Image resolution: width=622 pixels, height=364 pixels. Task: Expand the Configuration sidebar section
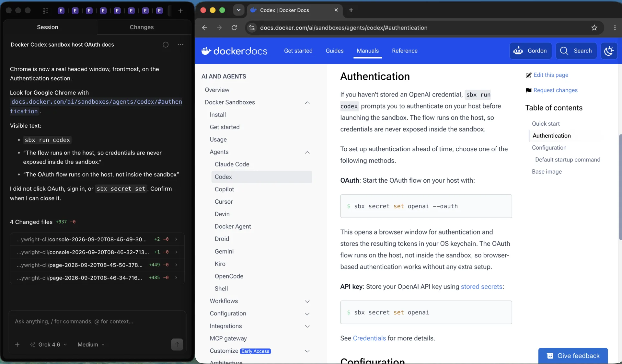(307, 314)
